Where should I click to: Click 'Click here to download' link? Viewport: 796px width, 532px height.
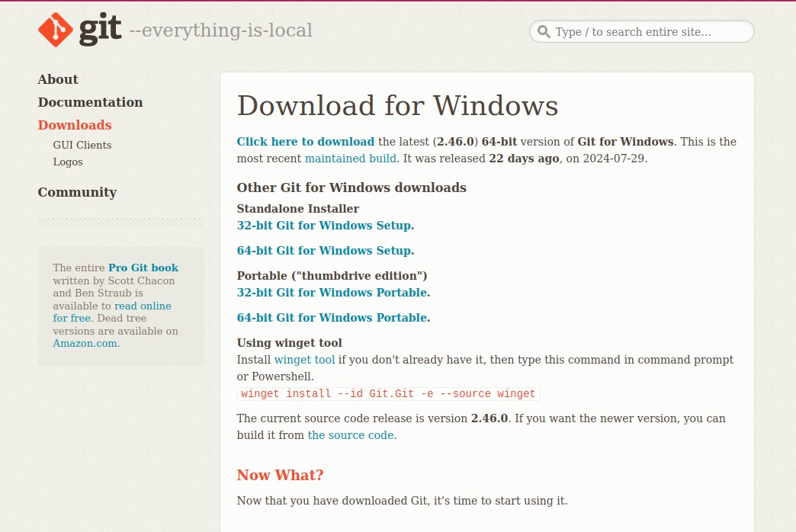coord(306,142)
